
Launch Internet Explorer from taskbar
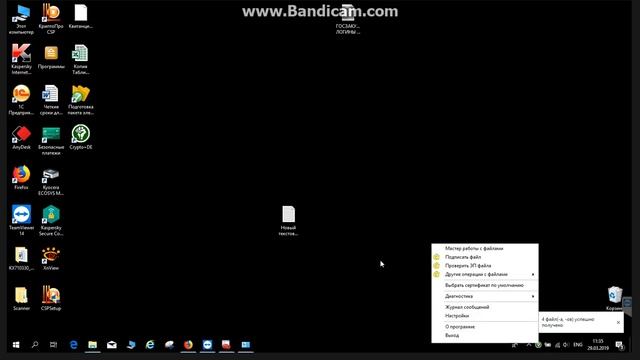coord(150,345)
